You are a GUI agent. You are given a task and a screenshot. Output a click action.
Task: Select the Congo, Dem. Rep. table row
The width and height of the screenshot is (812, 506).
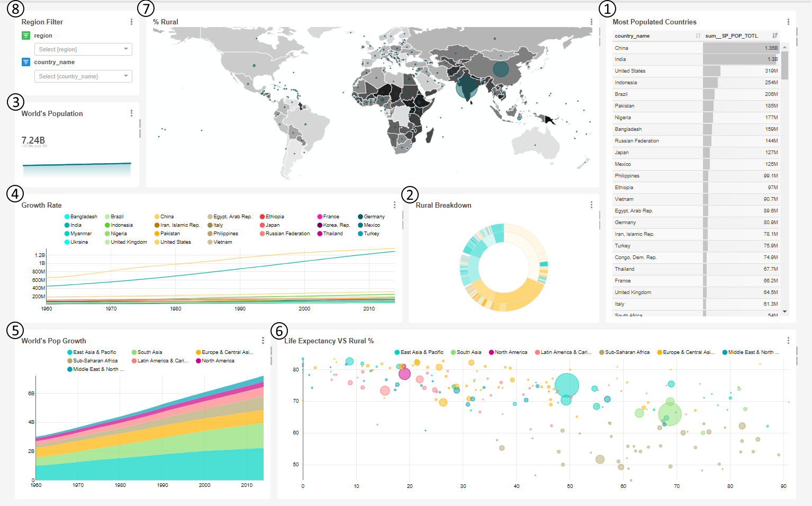point(696,258)
